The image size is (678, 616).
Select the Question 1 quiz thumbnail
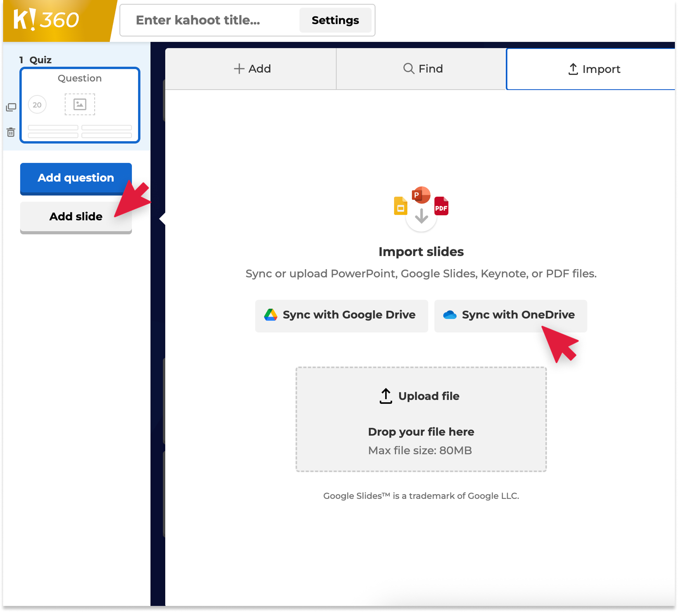[x=80, y=105]
